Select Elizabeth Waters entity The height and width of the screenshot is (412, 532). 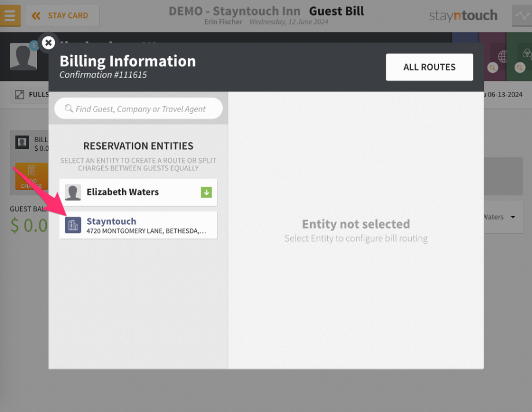coord(138,192)
